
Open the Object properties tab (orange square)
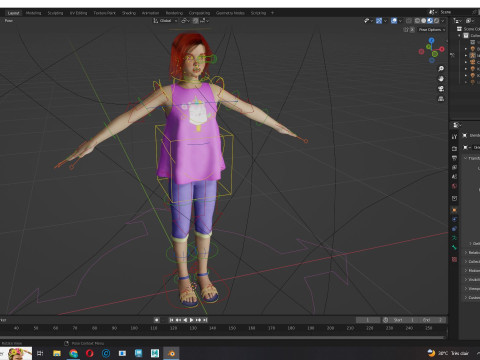tap(454, 210)
